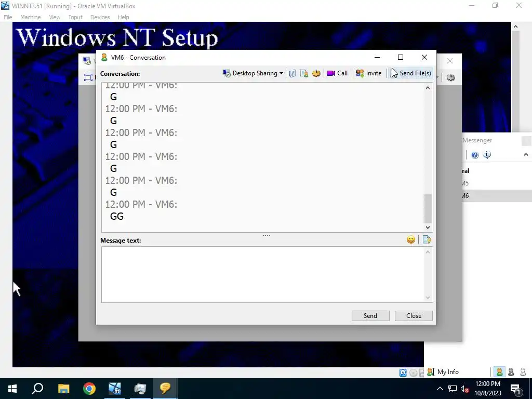The image size is (532, 399).
Task: Open the VirtualBox Machine menu
Action: pyautogui.click(x=31, y=17)
